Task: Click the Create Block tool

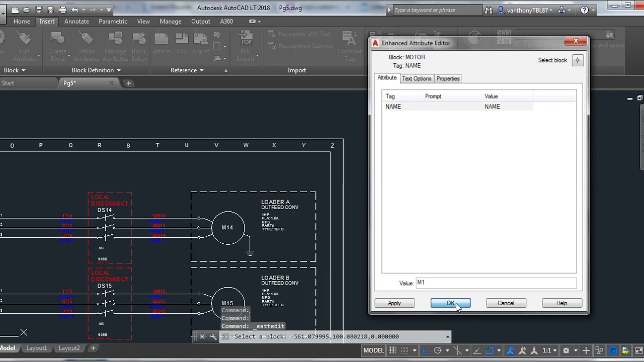Action: click(x=58, y=45)
